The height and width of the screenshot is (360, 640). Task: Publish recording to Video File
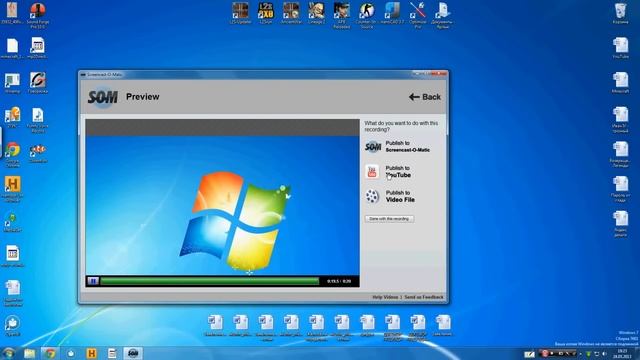[x=400, y=196]
